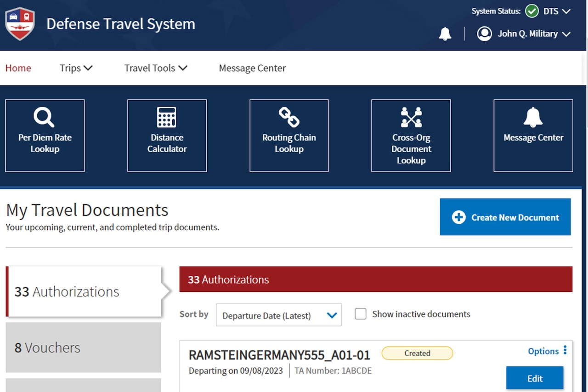Expand the John Q. Military account menu

tap(534, 34)
